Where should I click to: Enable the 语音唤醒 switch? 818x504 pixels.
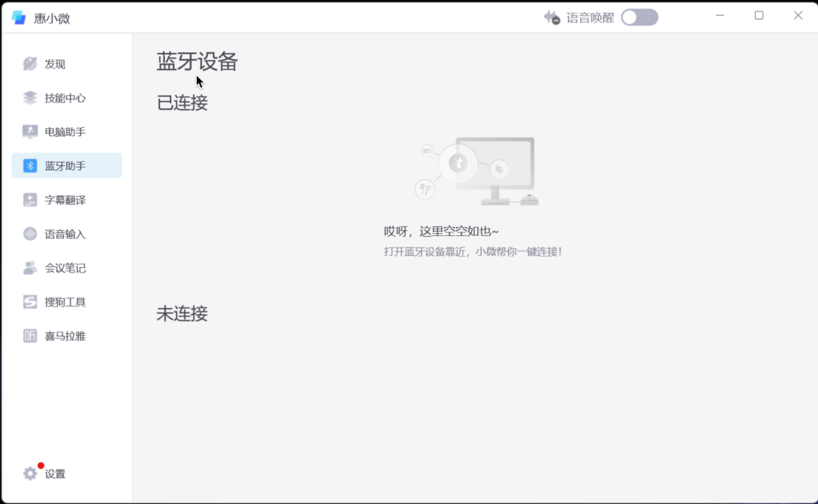point(639,17)
